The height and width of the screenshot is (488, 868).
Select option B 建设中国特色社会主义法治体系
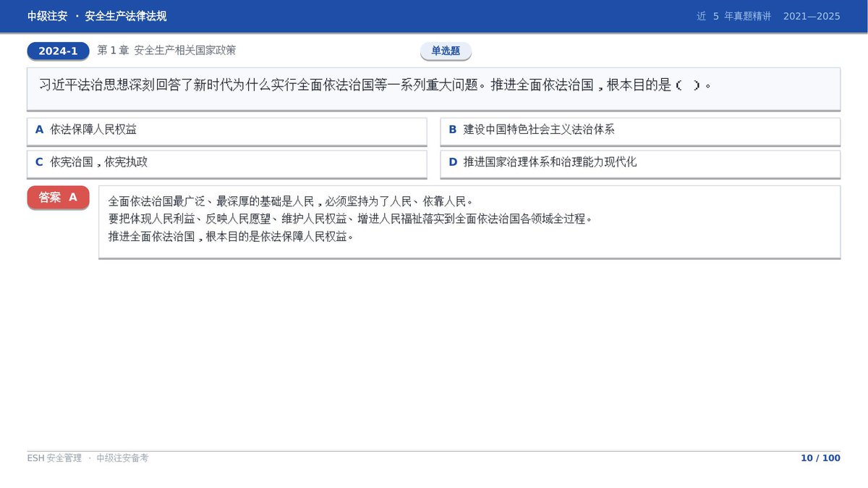(x=640, y=131)
